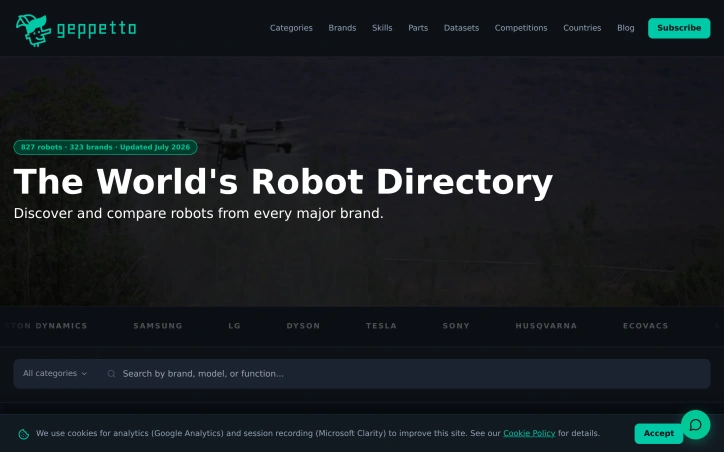Select the Samsung brand in the ticker
This screenshot has width=724, height=452.
click(x=158, y=326)
